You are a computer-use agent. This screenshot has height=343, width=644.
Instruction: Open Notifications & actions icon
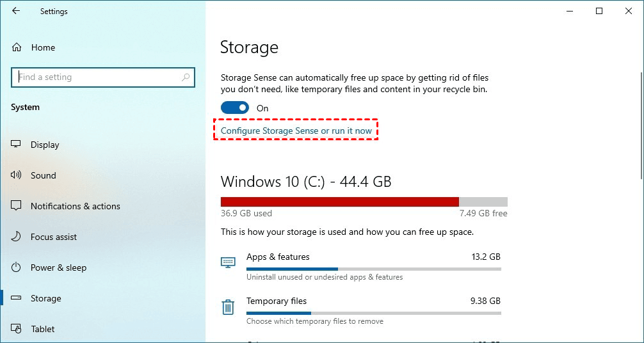point(17,206)
